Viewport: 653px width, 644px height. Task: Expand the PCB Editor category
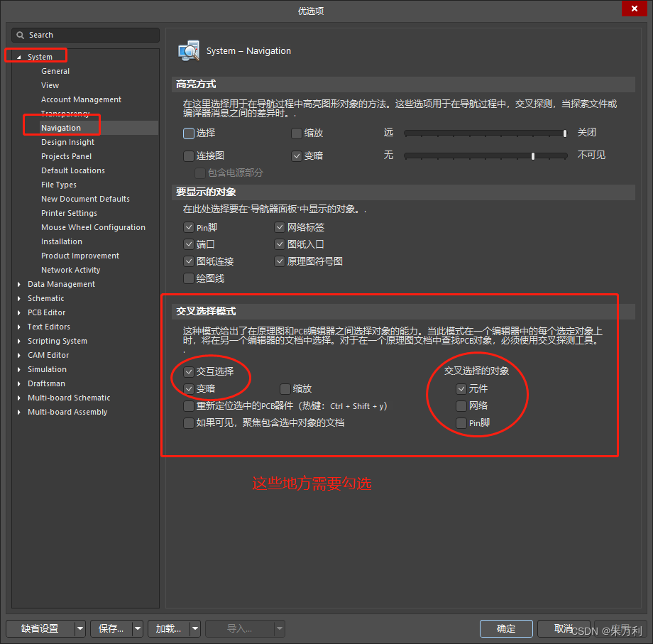click(18, 312)
